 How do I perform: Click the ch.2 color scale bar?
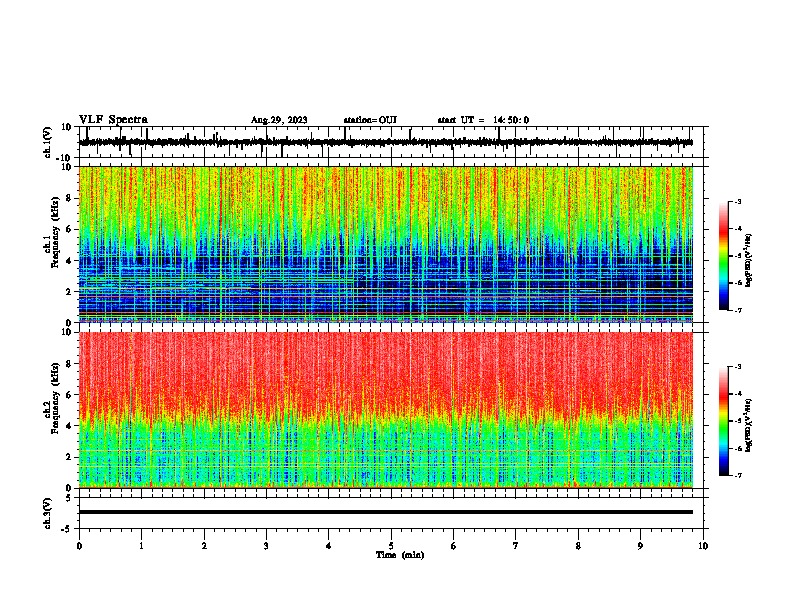pyautogui.click(x=723, y=421)
